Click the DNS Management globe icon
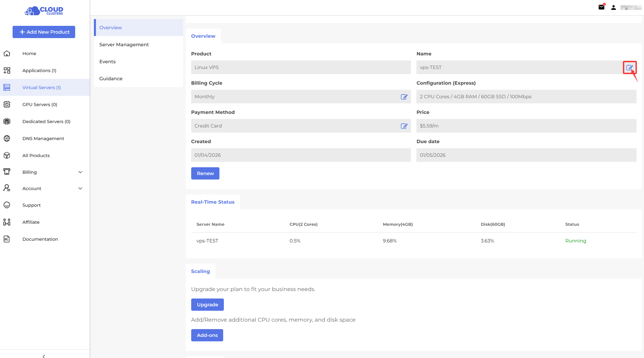Image resolution: width=644 pixels, height=358 pixels. 7,138
